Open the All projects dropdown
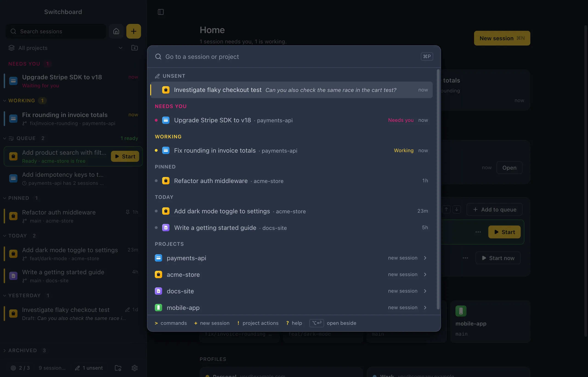Screen dimensions: 588x377 [x=65, y=48]
